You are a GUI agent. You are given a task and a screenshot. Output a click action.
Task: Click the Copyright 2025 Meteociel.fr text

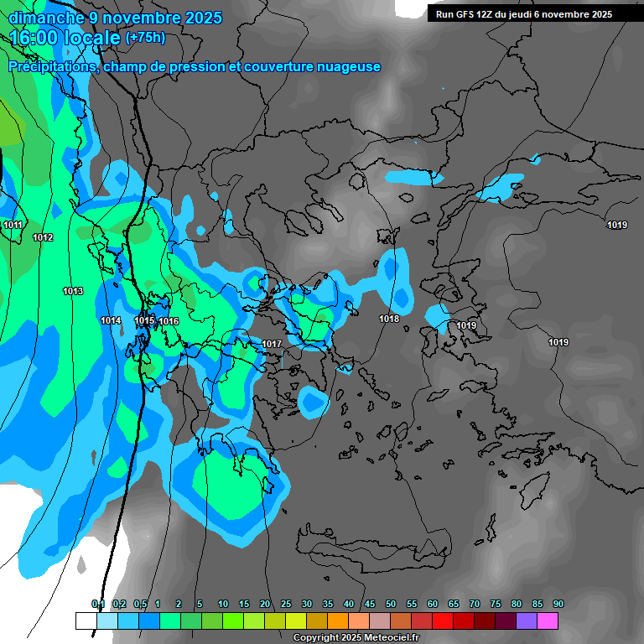click(x=356, y=638)
